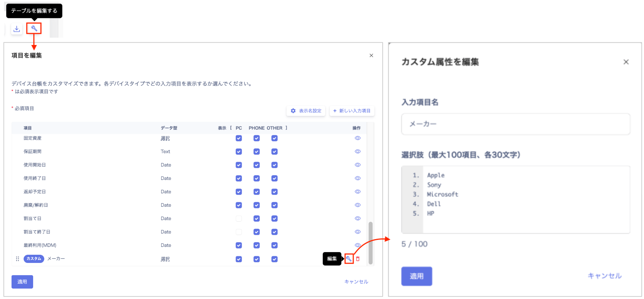Uncheck OTHER checkbox for 使用開始日
The height and width of the screenshot is (299, 644).
[x=274, y=165]
